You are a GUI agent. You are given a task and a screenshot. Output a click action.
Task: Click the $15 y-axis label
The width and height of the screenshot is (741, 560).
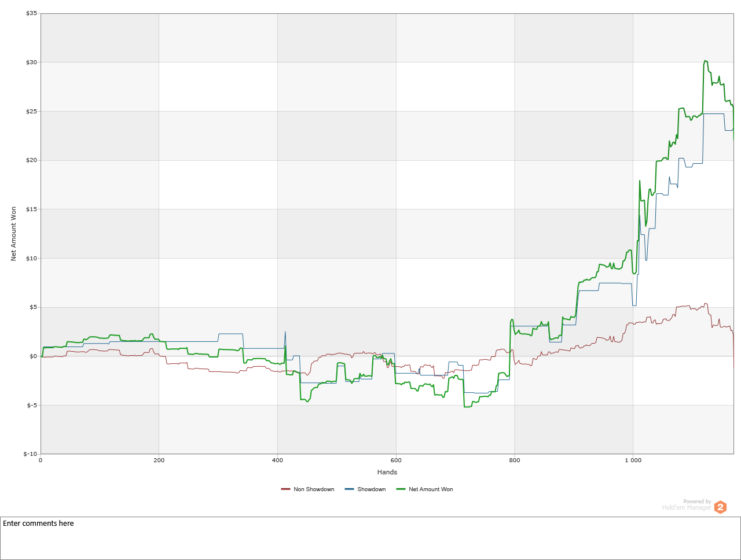31,209
